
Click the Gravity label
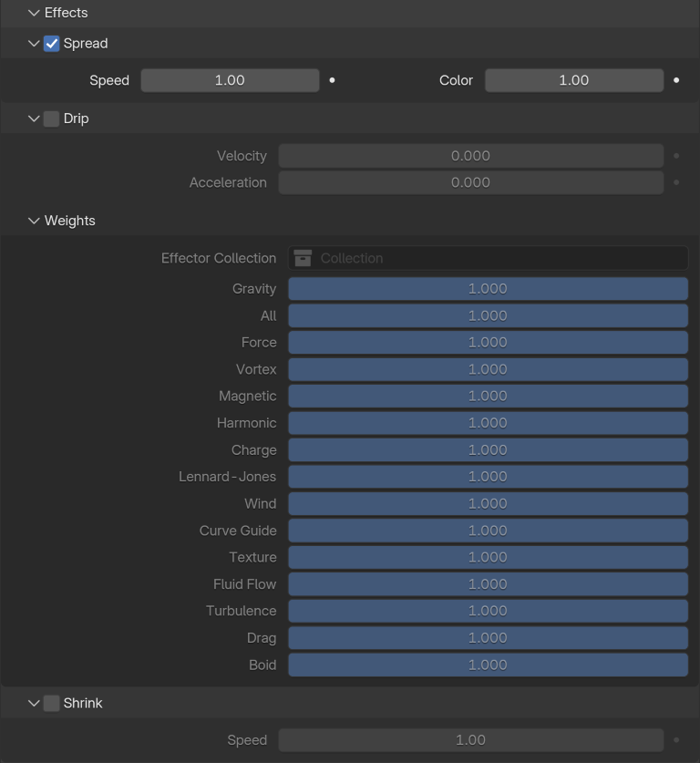254,289
